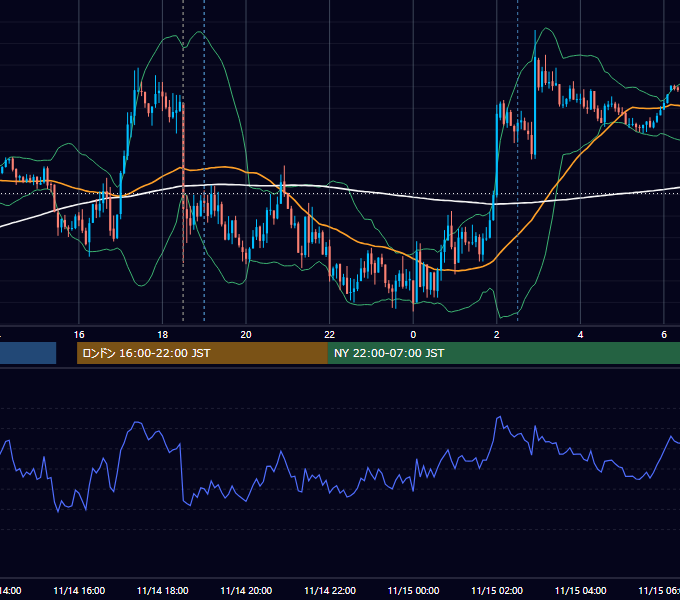Click the NY 22:00-07:00 JST session bar
The image size is (680, 600).
pos(503,353)
